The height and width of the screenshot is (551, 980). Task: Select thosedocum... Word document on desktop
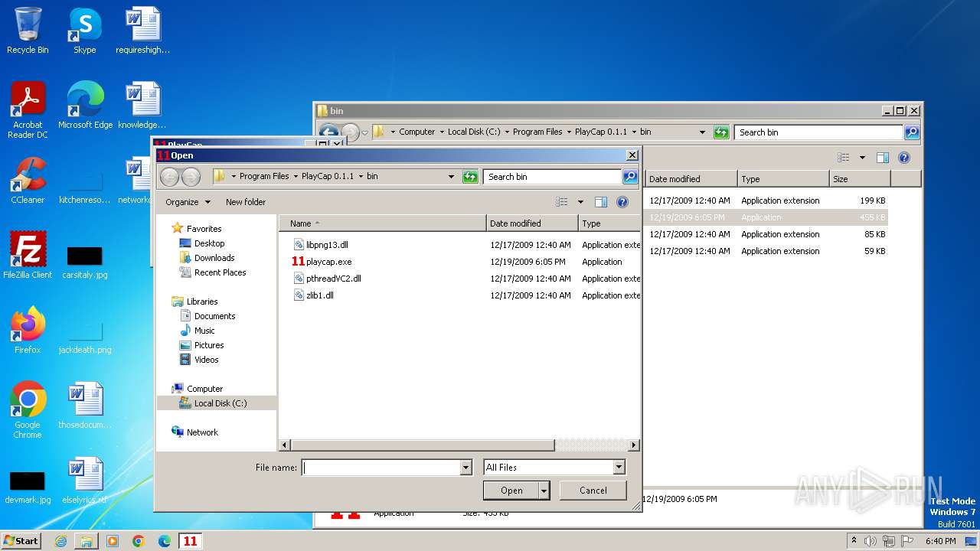(x=84, y=406)
